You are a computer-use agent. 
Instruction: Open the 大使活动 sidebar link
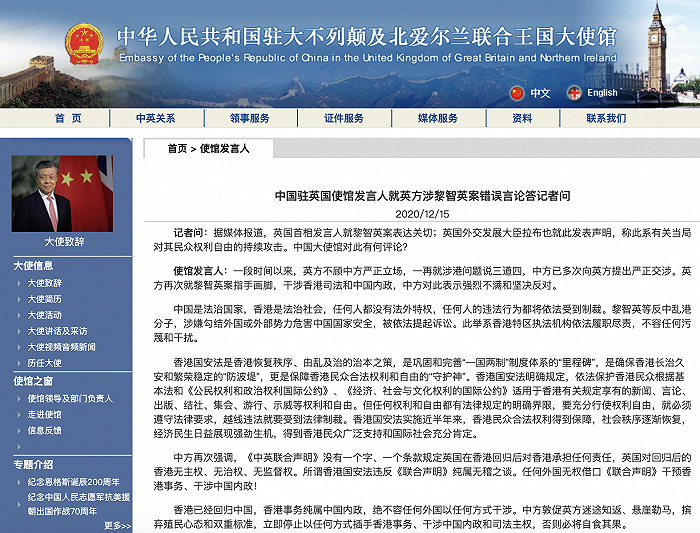pyautogui.click(x=45, y=315)
